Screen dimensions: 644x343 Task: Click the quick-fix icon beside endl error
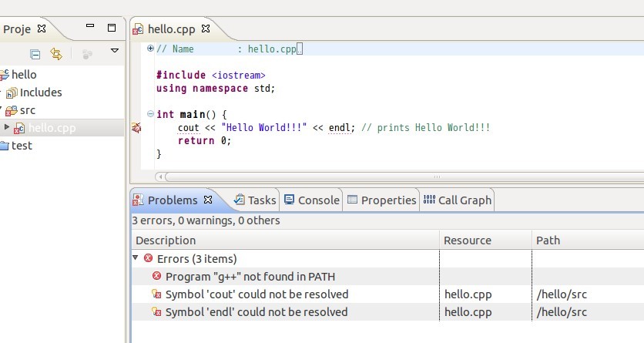coord(156,311)
